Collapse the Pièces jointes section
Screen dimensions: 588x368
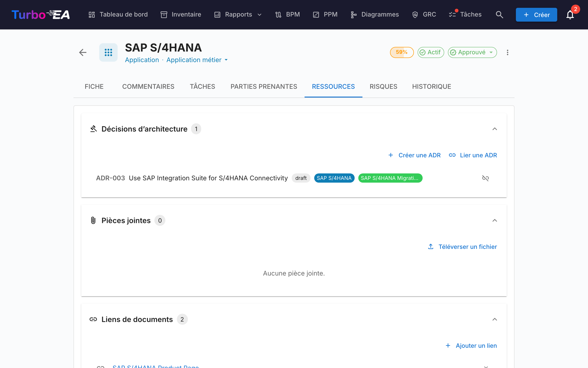pos(495,220)
